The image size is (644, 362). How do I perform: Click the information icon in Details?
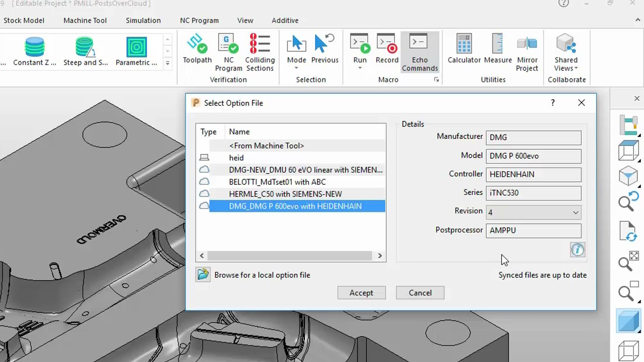point(577,250)
